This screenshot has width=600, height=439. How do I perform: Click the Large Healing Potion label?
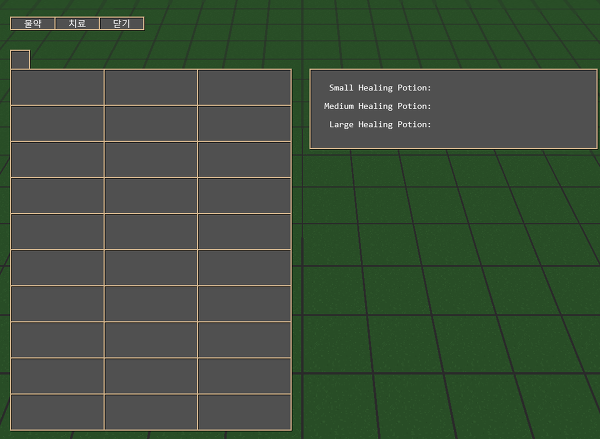point(380,124)
